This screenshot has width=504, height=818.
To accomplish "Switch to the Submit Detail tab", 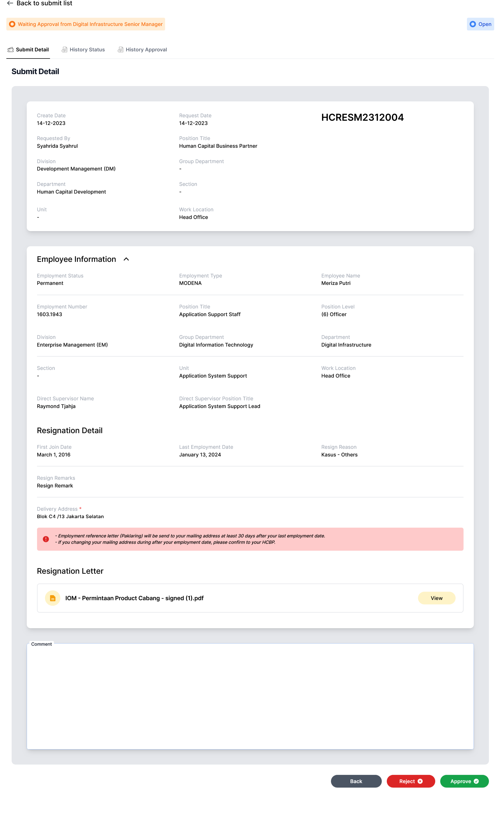I will point(32,50).
